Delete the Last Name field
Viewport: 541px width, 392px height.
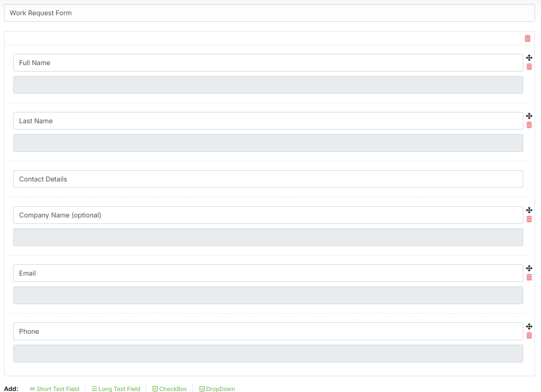pos(529,124)
